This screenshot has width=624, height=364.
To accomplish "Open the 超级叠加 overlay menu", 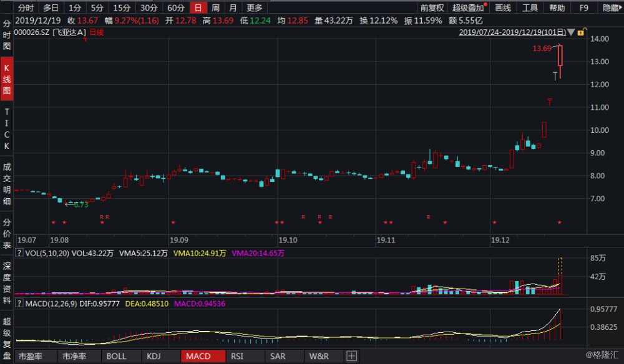I will click(x=467, y=7).
